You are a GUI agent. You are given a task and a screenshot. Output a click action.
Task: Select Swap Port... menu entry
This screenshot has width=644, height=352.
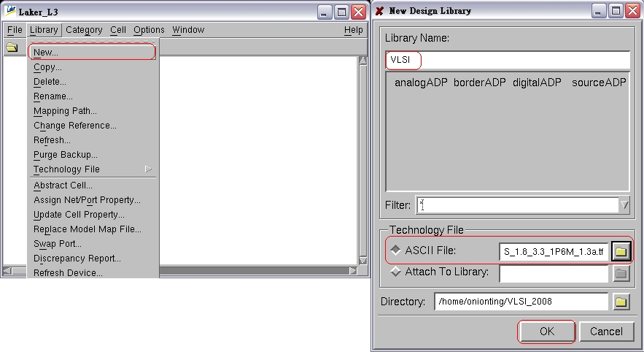coord(92,243)
